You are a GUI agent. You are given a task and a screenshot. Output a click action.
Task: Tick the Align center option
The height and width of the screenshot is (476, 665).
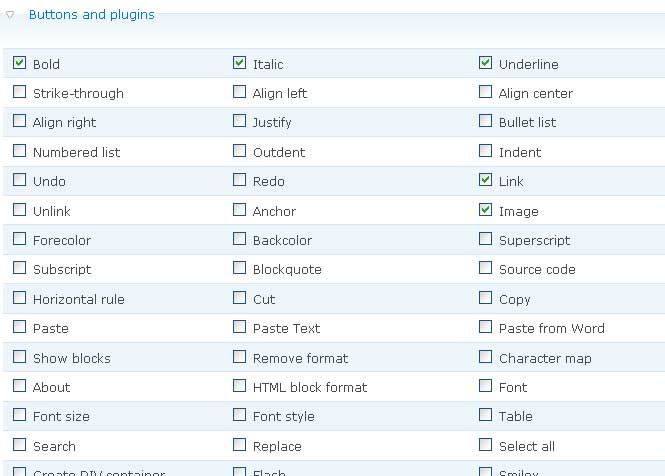tap(486, 92)
